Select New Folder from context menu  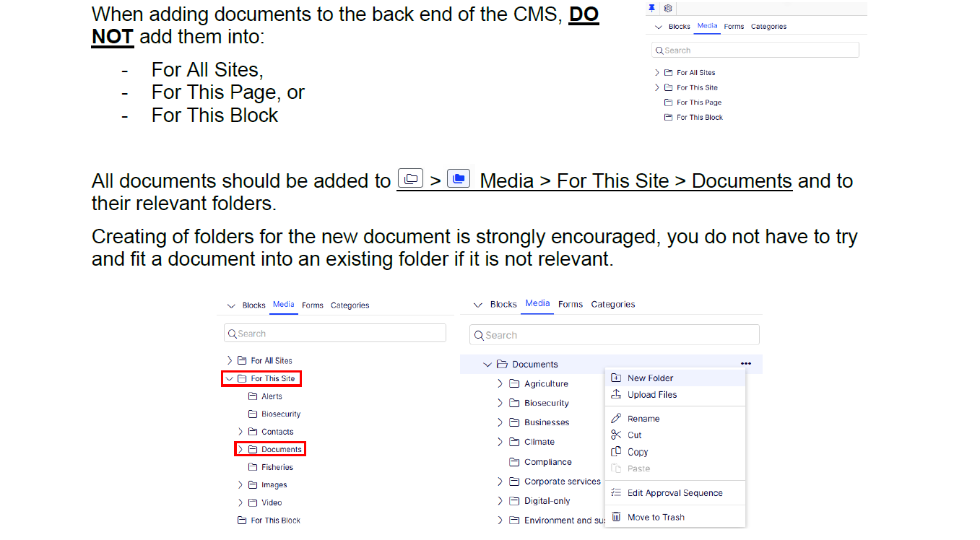point(650,378)
